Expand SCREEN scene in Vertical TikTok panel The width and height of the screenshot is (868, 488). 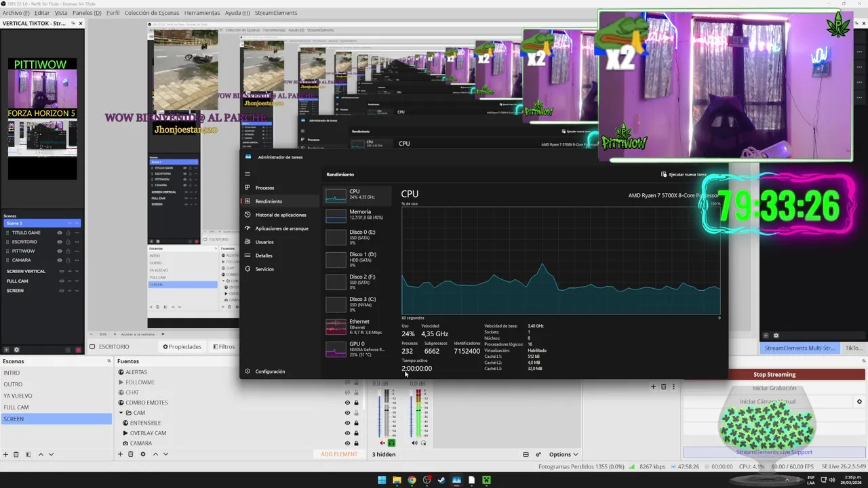77,291
